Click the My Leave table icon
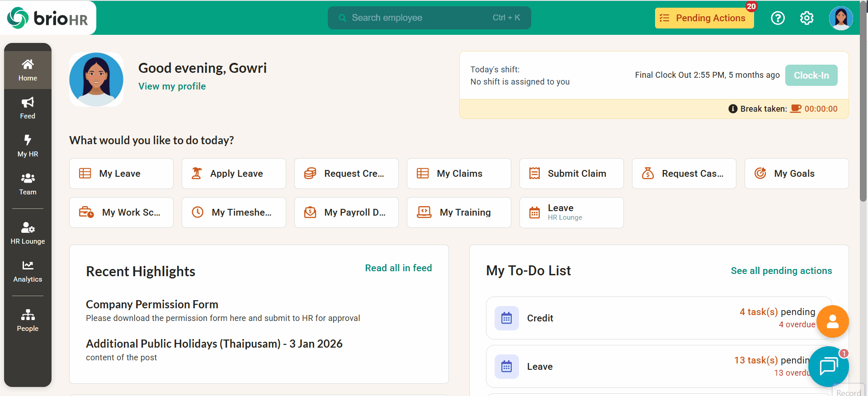 pos(85,174)
